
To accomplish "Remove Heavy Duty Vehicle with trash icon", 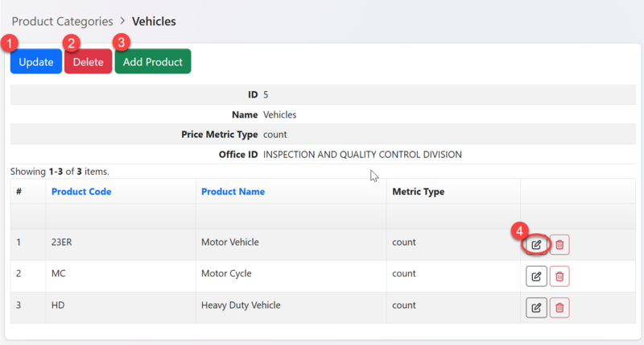I will point(560,307).
